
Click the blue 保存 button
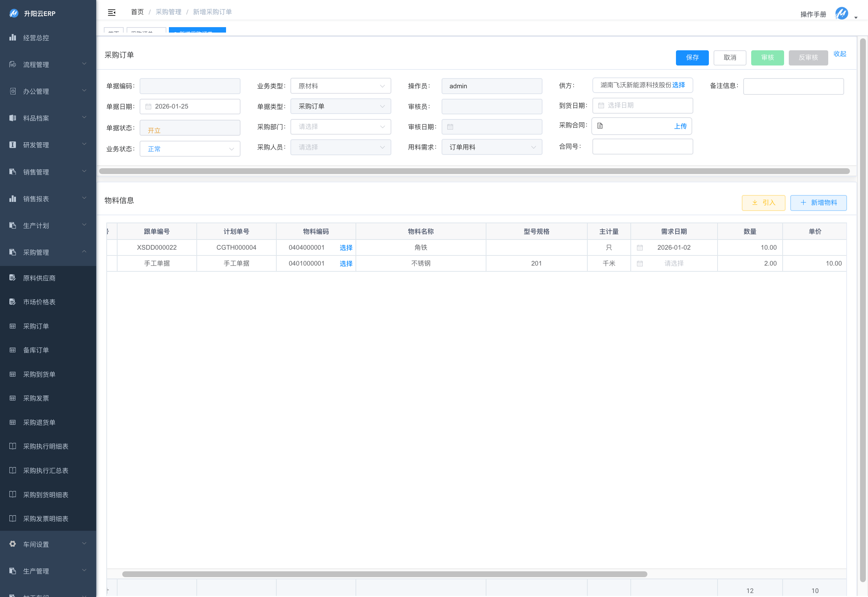[692, 58]
